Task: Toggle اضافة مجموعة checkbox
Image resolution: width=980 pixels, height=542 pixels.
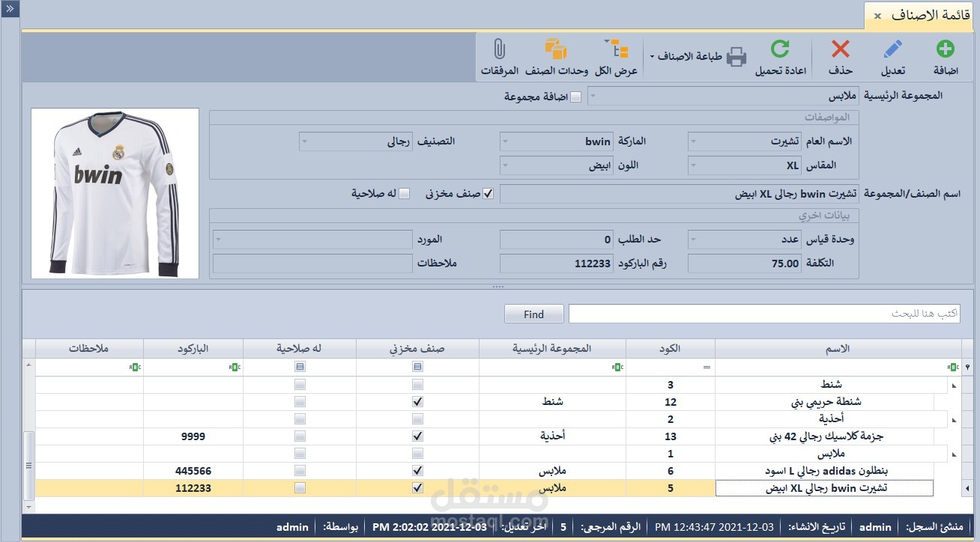Action: click(575, 97)
